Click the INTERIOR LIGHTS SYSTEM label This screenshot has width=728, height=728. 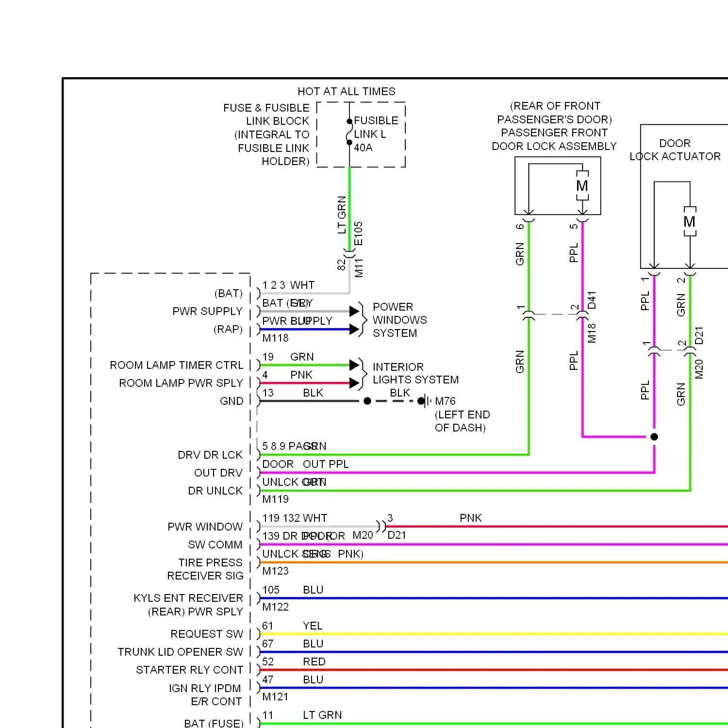pyautogui.click(x=415, y=373)
